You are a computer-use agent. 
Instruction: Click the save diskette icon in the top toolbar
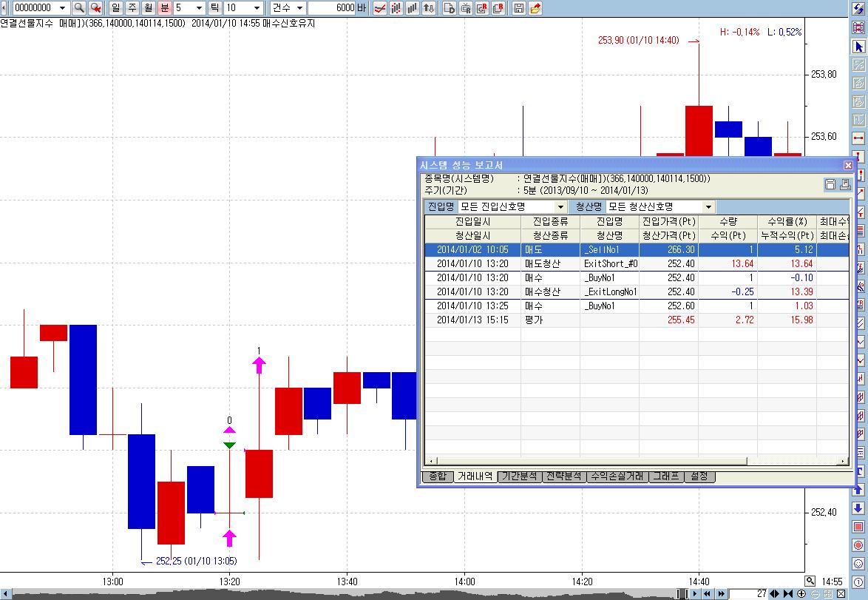(x=519, y=8)
